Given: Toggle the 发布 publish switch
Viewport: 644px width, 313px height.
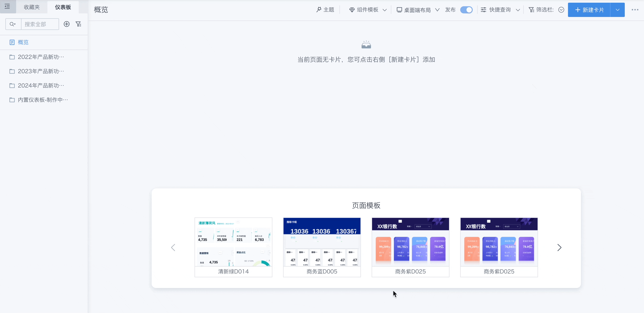Looking at the screenshot, I should (x=466, y=10).
